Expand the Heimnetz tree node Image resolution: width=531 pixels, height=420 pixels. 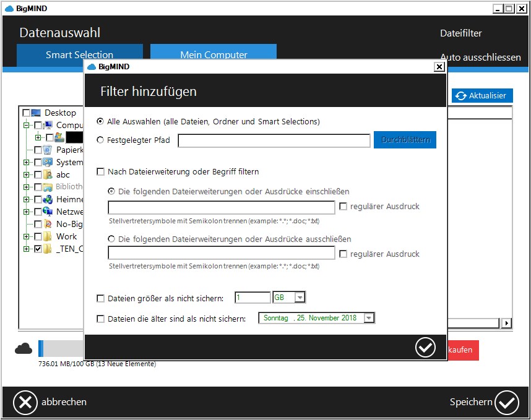tap(26, 199)
